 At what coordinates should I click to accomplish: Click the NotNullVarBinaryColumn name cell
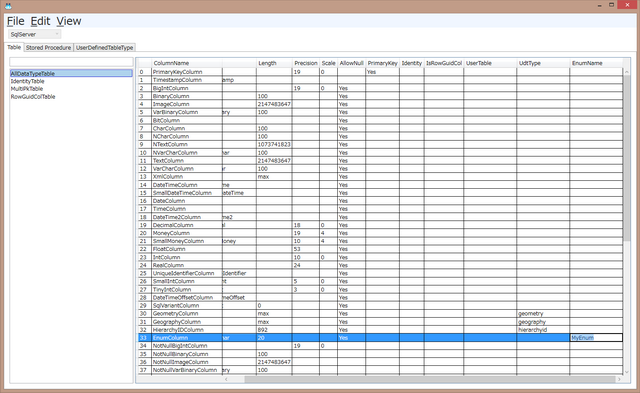coord(187,370)
